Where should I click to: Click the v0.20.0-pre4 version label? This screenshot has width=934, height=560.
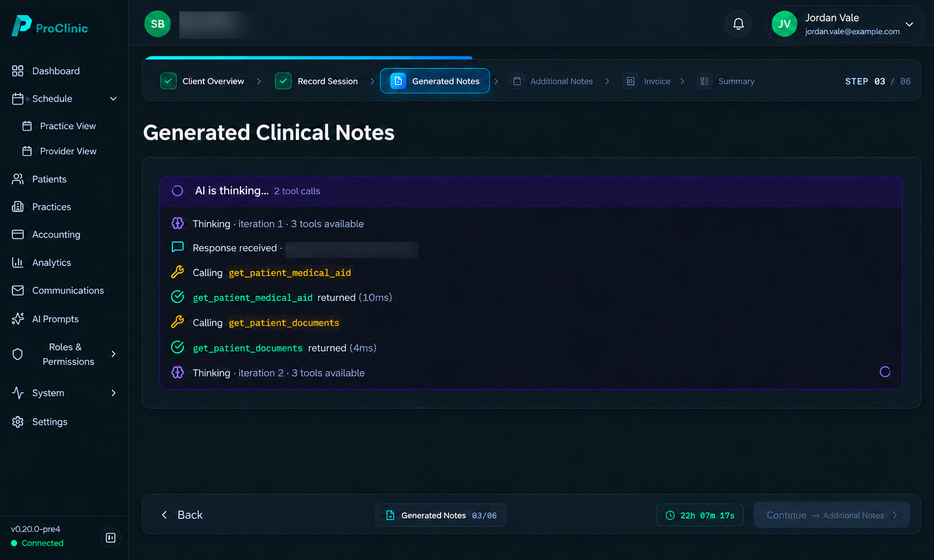pos(36,529)
